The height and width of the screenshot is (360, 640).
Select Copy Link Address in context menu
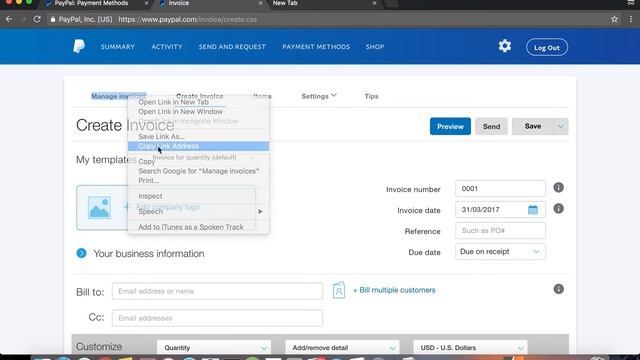tap(198, 146)
